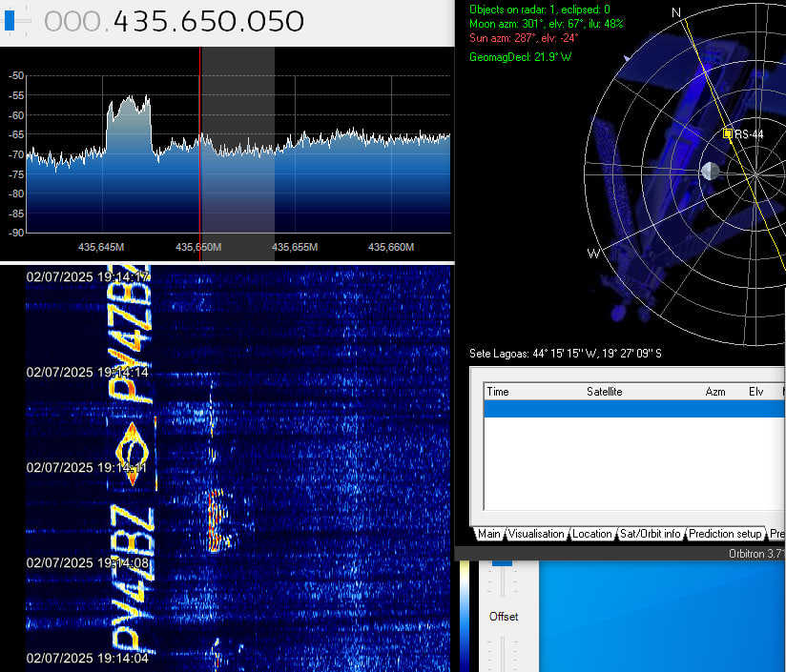Open the Sat/Orbit info tab

[650, 534]
